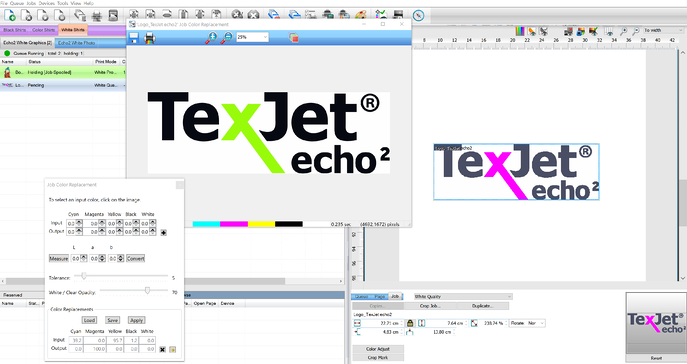
Task: Zoom out with the minus magnifier icon
Action: [226, 38]
